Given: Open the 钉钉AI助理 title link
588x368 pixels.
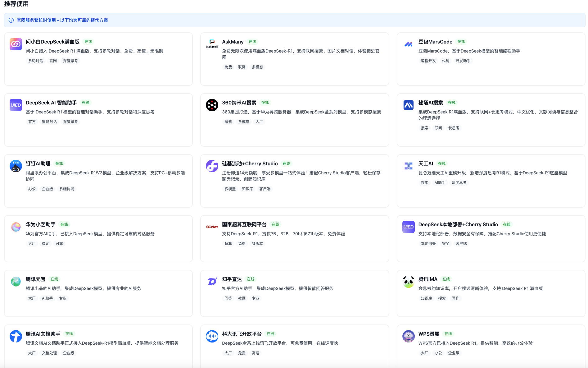Looking at the screenshot, I should [38, 163].
